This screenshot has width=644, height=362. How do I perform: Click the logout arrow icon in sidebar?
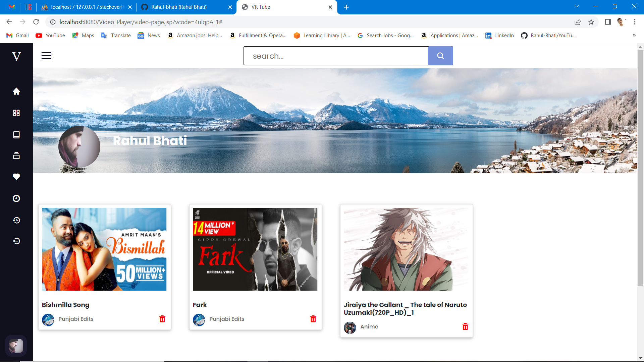pos(16,241)
